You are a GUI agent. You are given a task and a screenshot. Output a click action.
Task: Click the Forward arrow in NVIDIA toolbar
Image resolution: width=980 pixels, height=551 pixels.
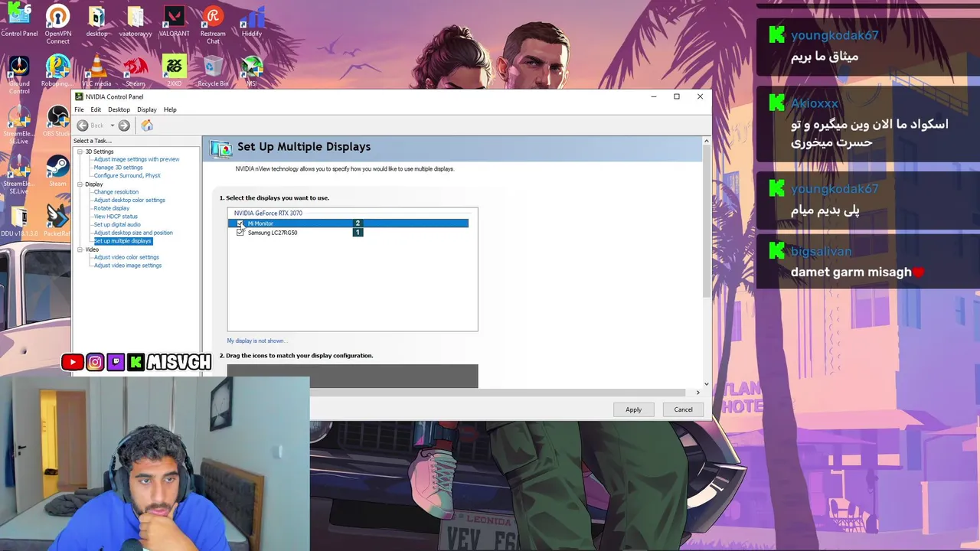[x=124, y=126]
